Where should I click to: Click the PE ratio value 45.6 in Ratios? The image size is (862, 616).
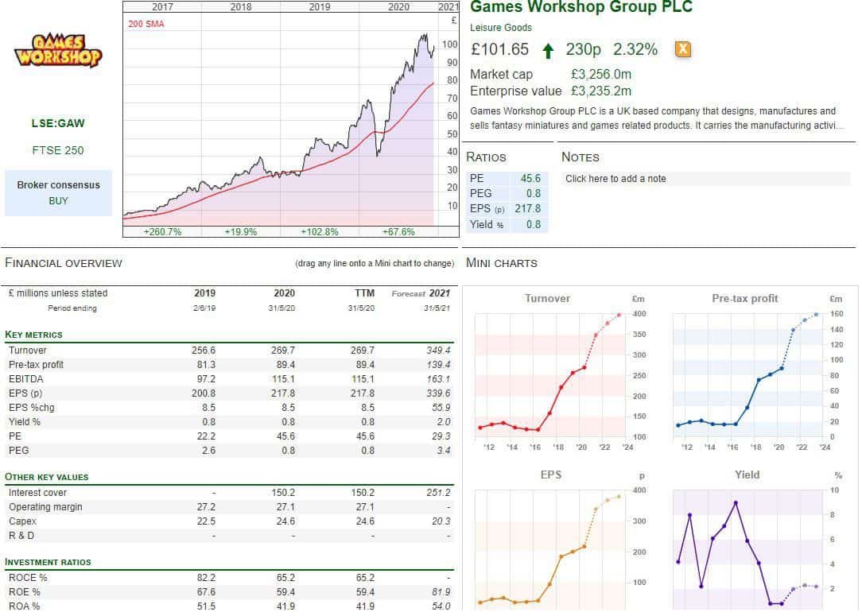point(530,178)
